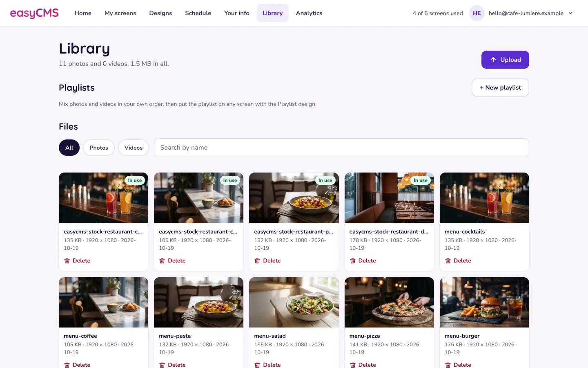Select the All files filter
This screenshot has width=588, height=368.
(x=69, y=148)
